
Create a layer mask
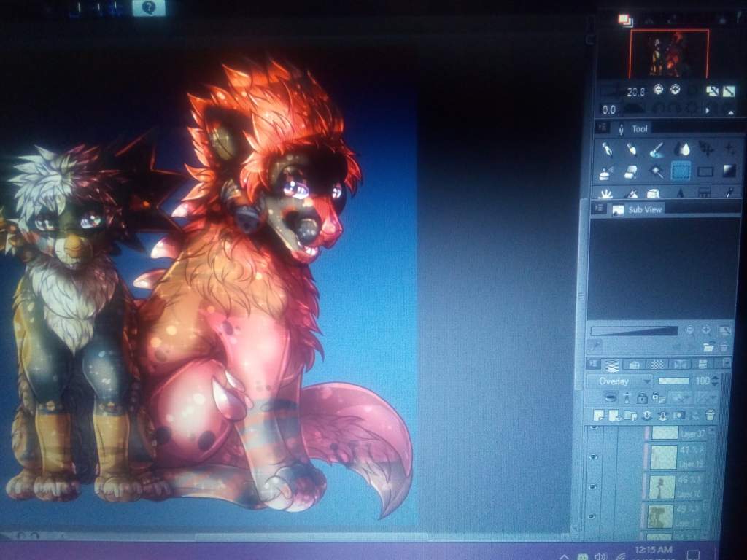[678, 415]
